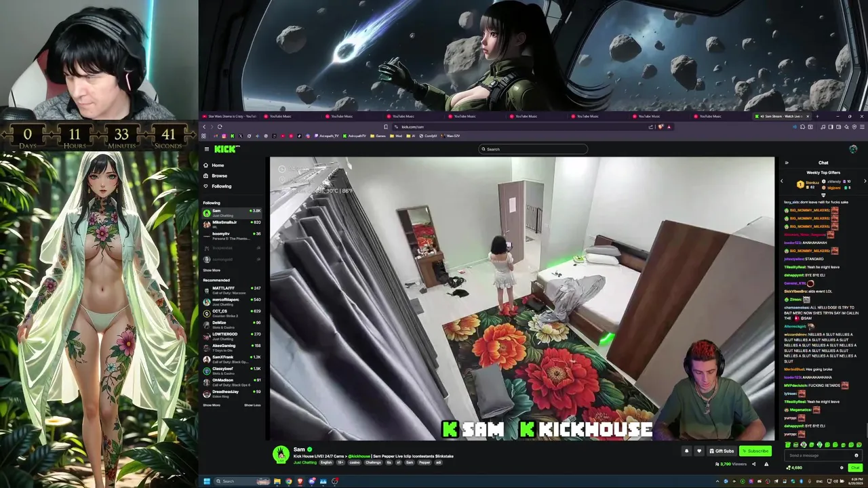
Task: Select followed channel Sam
Action: pyautogui.click(x=232, y=213)
